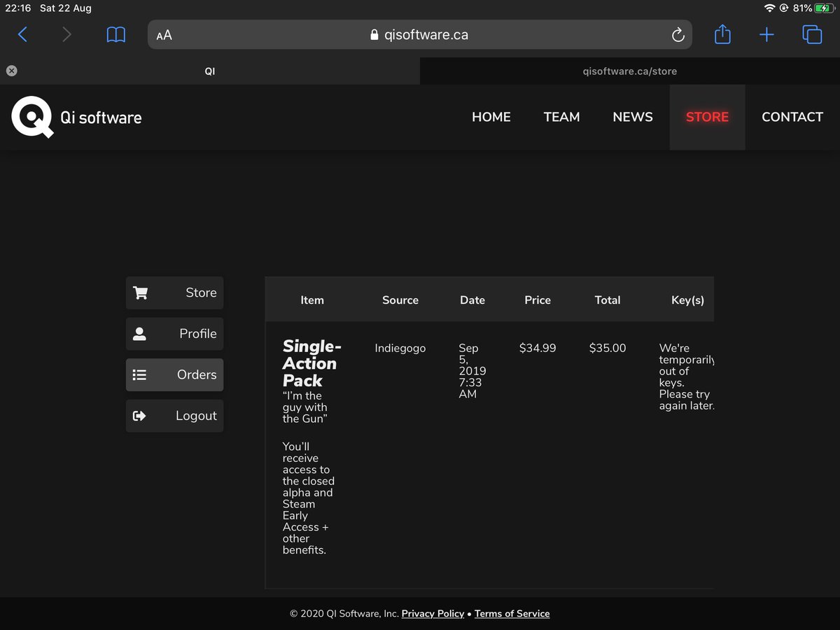Tap the 22:16 clock in status bar
The image size is (840, 630).
click(18, 8)
